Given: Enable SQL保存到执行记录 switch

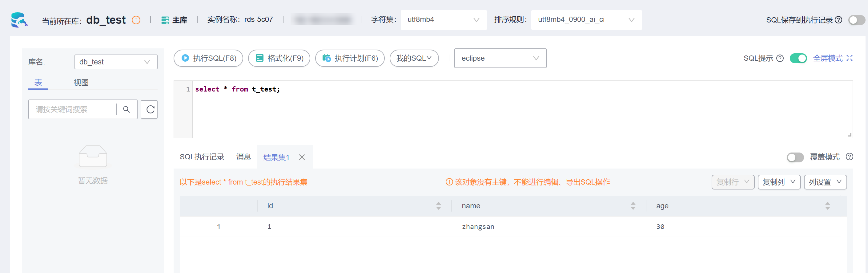Looking at the screenshot, I should pyautogui.click(x=856, y=20).
